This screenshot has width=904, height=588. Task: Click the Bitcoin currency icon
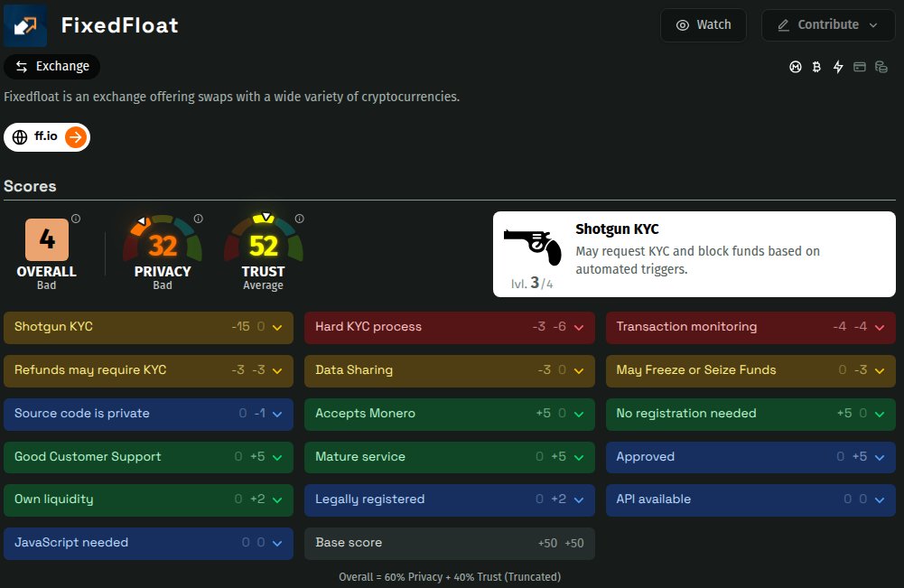816,67
